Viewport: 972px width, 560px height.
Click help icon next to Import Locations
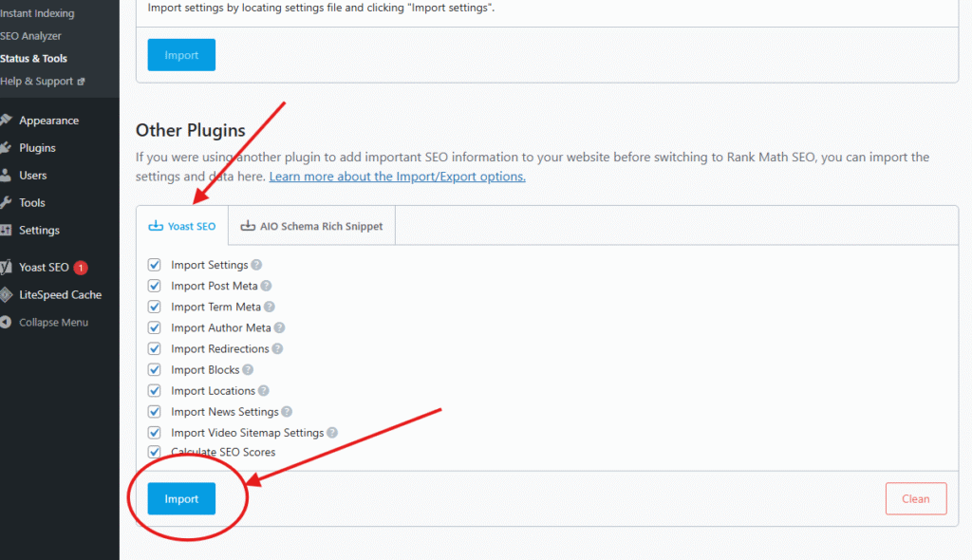click(x=264, y=391)
